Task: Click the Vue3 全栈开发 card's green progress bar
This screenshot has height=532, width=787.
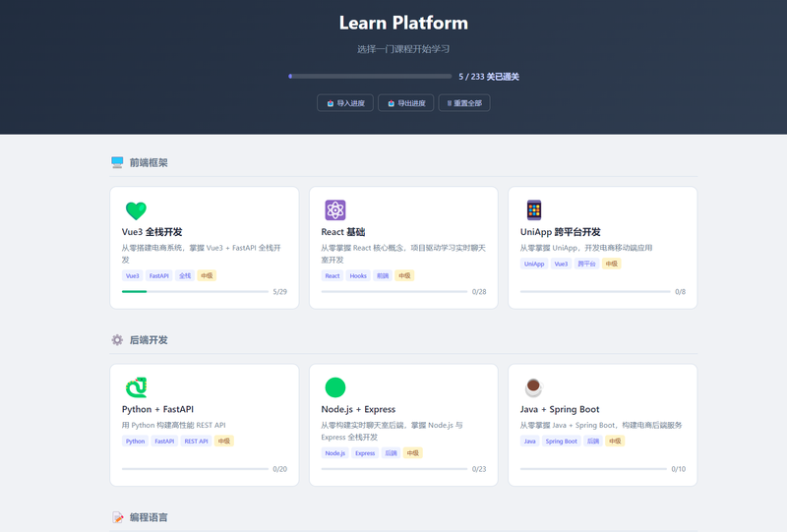Action: 195,292
